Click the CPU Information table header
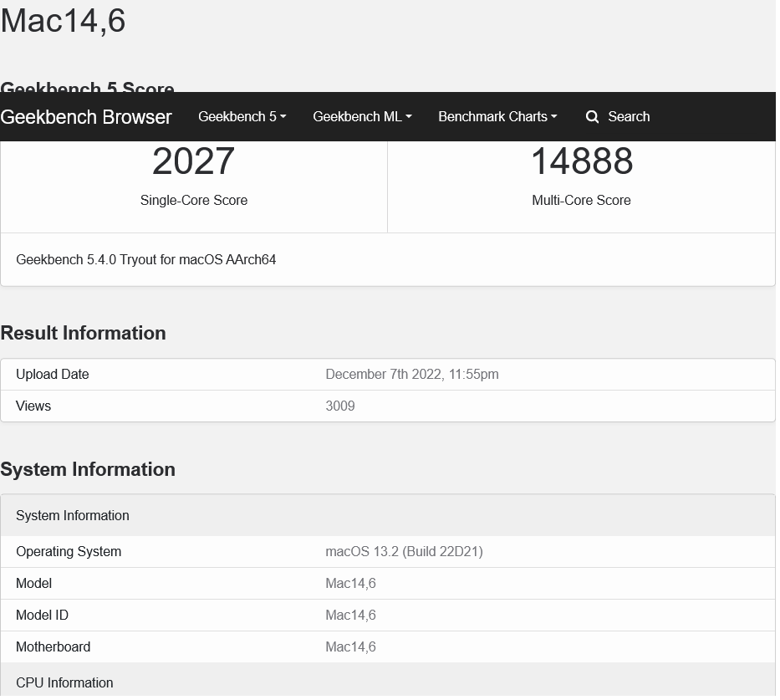This screenshot has width=780, height=700. 388,681
